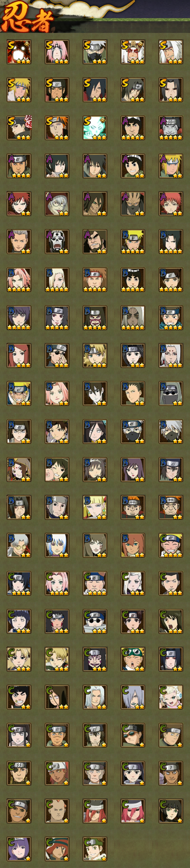Pick the cyan glowing S-rank ninja portrait
The image size is (190, 868).
pyautogui.click(x=95, y=128)
